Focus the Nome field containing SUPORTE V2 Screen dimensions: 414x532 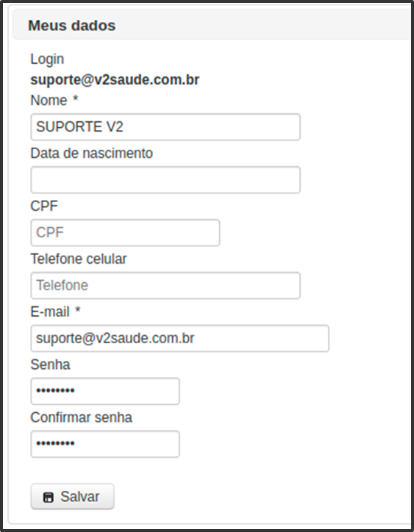click(x=165, y=127)
